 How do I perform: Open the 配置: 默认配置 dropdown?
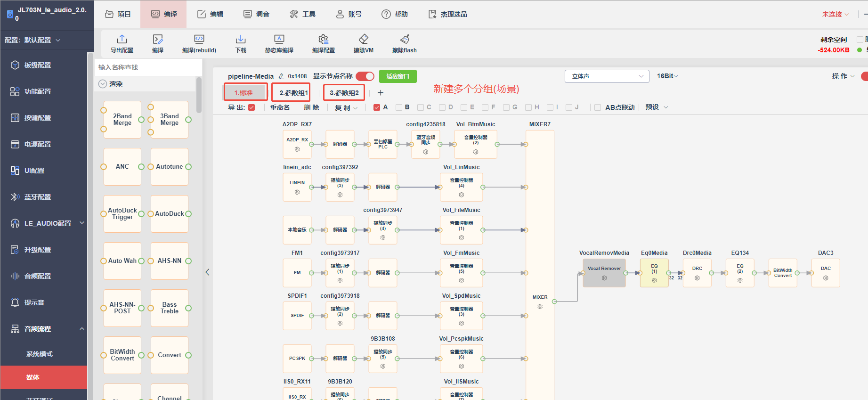pos(32,40)
